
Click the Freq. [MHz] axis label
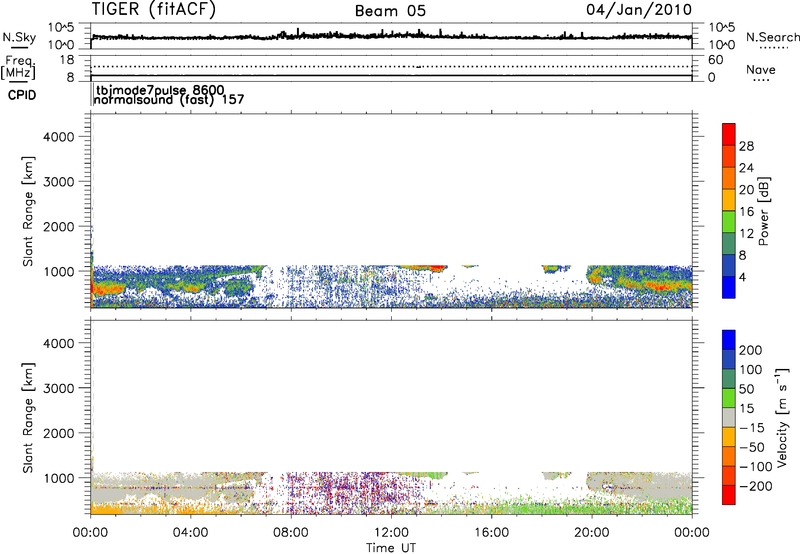pyautogui.click(x=18, y=67)
